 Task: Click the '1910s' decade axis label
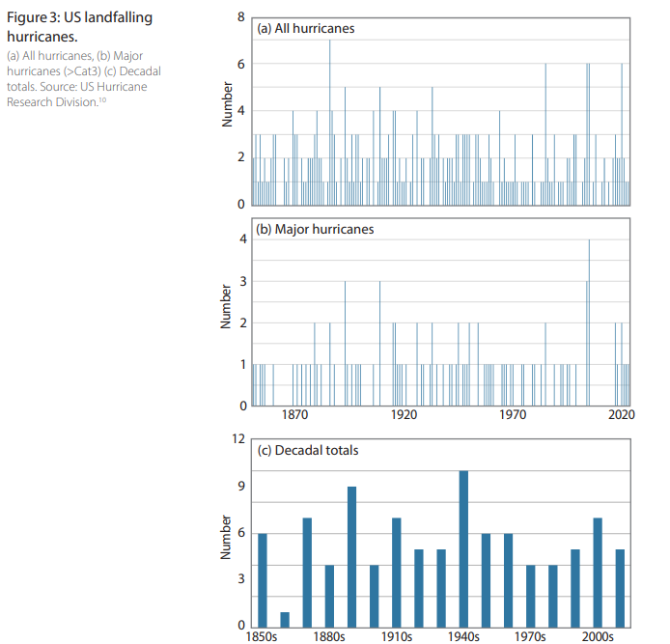pyautogui.click(x=397, y=636)
